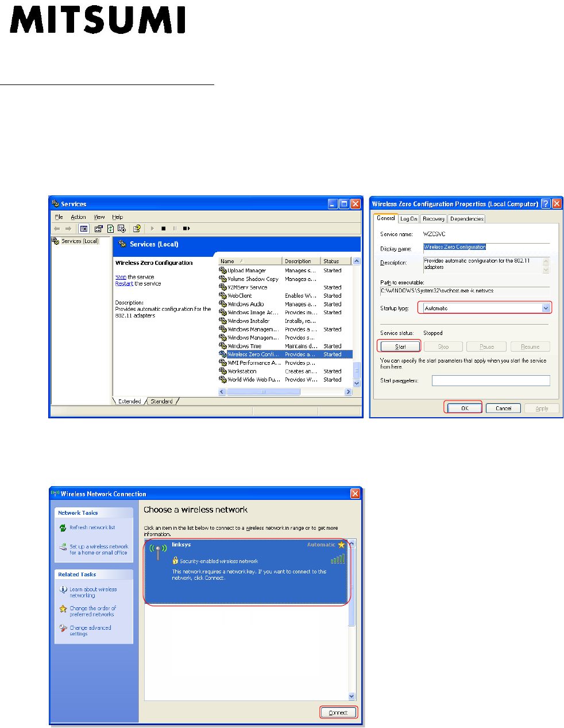This screenshot has width=564, height=728.
Task: Click gear icon next to WebClient
Action: (x=223, y=295)
